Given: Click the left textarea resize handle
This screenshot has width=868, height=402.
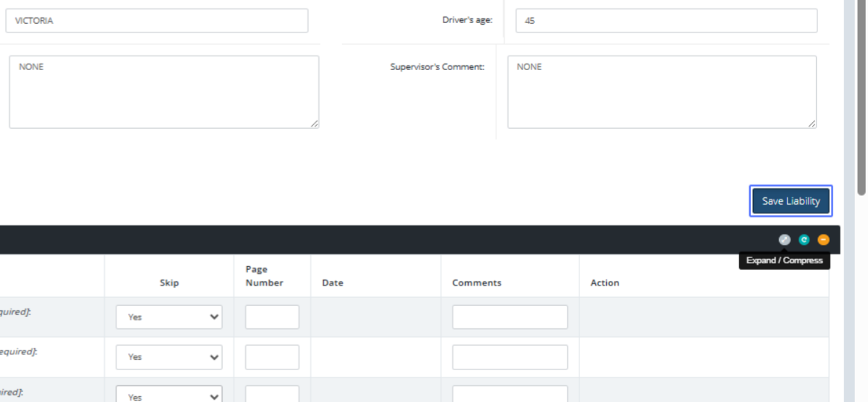Looking at the screenshot, I should tap(315, 124).
